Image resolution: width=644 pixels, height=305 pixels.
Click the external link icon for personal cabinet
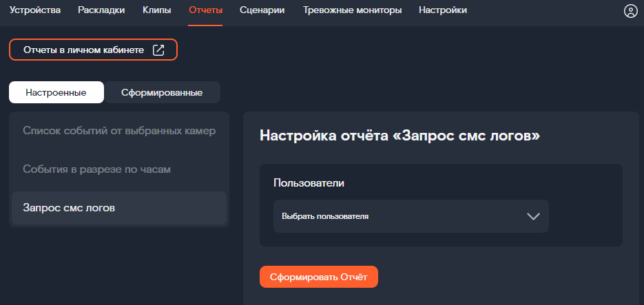[x=158, y=50]
